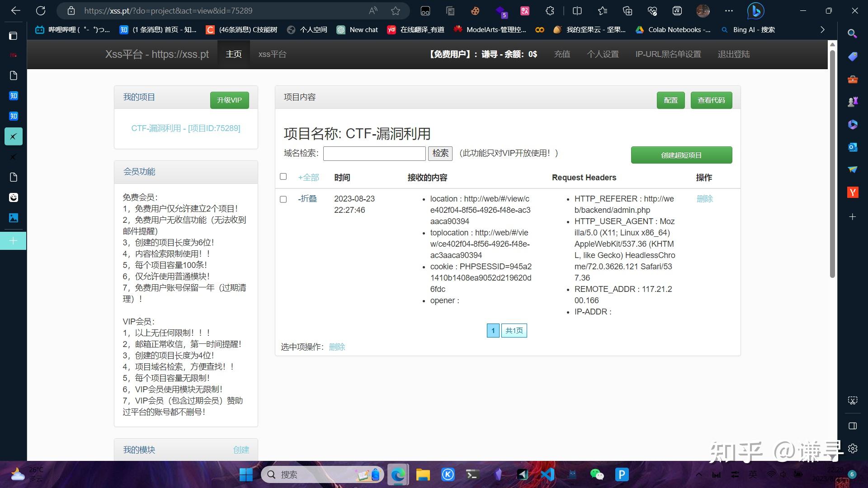Click the 查看代码 button
This screenshot has width=868, height=488.
click(x=712, y=100)
